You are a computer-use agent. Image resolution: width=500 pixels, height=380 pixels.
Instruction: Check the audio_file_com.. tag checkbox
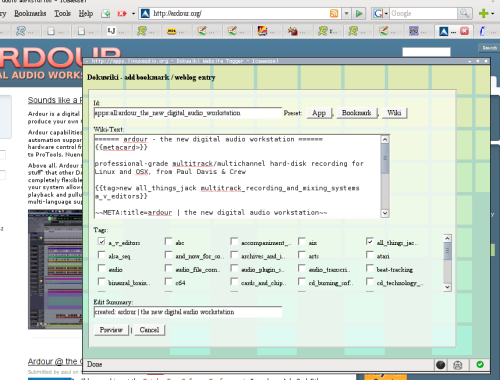pos(169,268)
